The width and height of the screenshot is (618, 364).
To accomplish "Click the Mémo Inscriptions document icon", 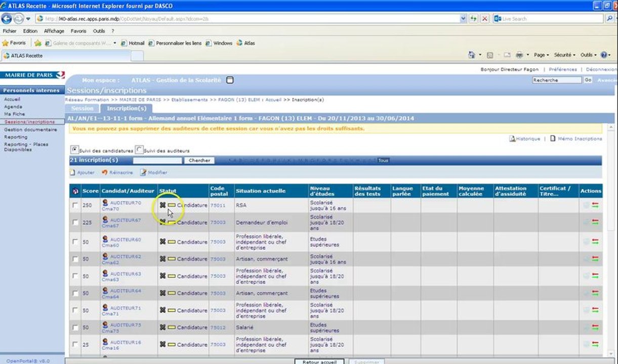I will click(x=553, y=139).
